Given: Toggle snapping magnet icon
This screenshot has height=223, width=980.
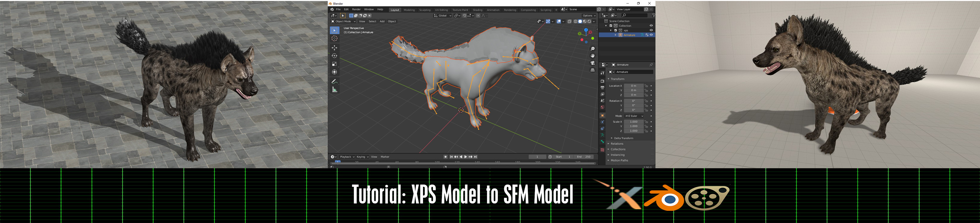Looking at the screenshot, I should 465,16.
